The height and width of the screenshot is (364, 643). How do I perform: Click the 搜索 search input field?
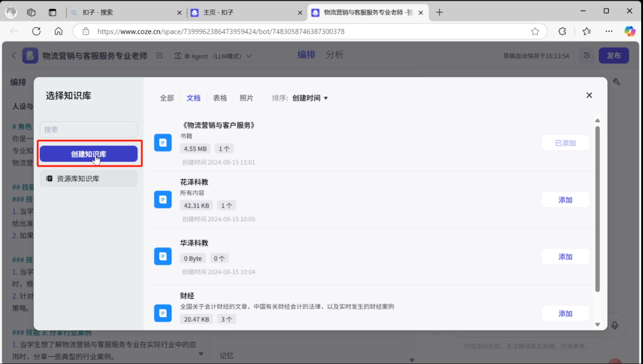point(88,129)
